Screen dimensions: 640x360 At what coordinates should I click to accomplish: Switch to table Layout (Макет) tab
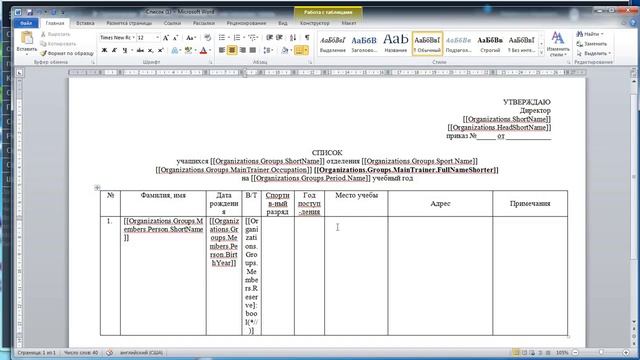click(x=349, y=23)
